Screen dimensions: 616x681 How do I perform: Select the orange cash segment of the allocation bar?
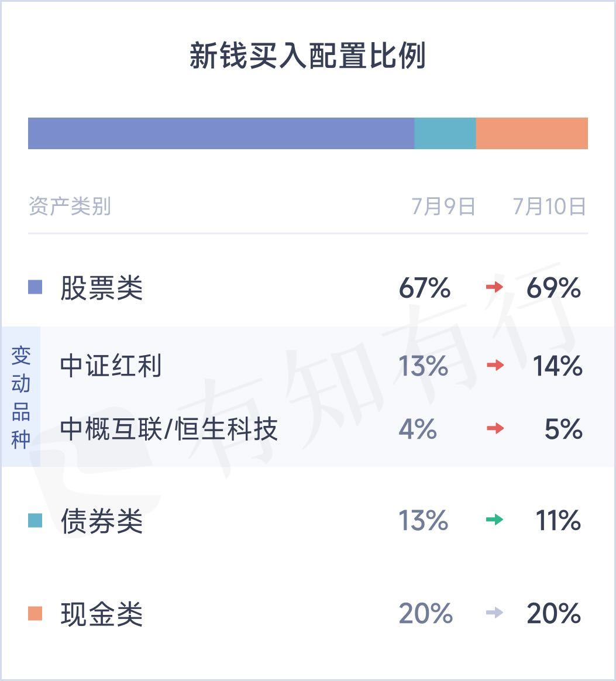pos(532,133)
